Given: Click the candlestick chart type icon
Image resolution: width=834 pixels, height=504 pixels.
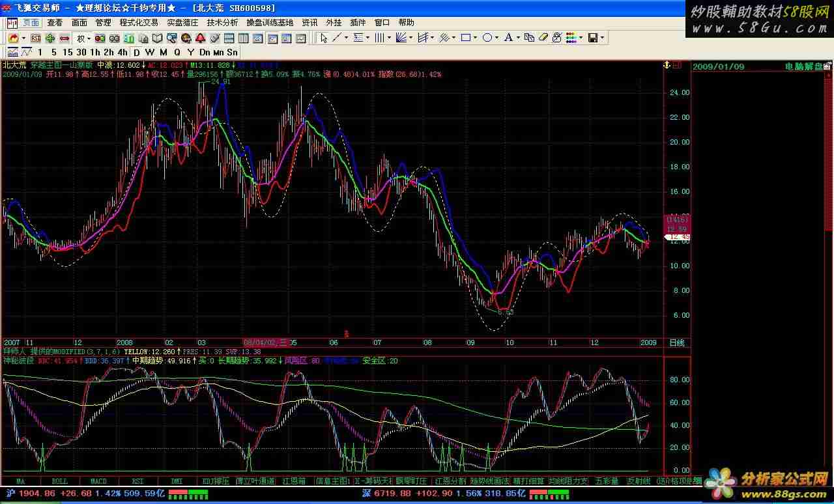Looking at the screenshot, I should coord(12,52).
